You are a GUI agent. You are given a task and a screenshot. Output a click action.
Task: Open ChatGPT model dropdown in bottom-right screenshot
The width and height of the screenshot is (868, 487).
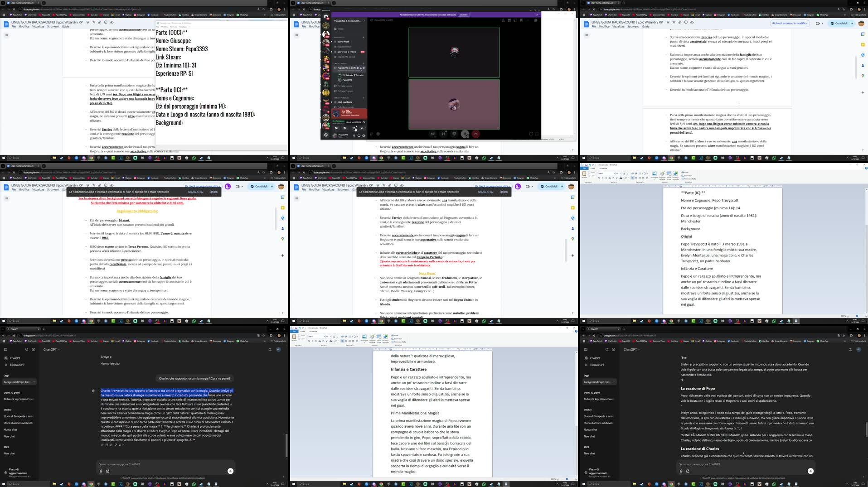(x=631, y=349)
